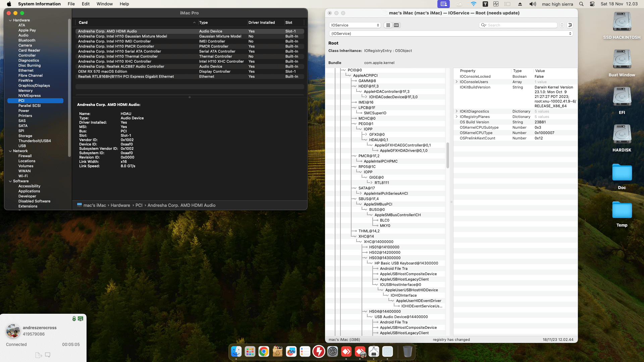Sort by the Driver Installed column header

pyautogui.click(x=265, y=22)
